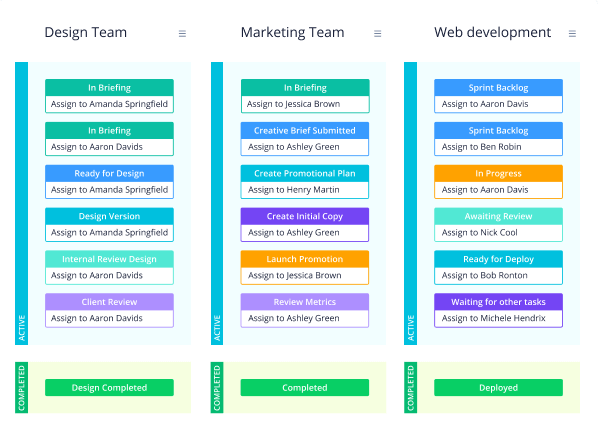Viewport: 598px width, 437px height.
Task: Select the Design Team COMPLETED sidebar label
Action: click(x=22, y=388)
